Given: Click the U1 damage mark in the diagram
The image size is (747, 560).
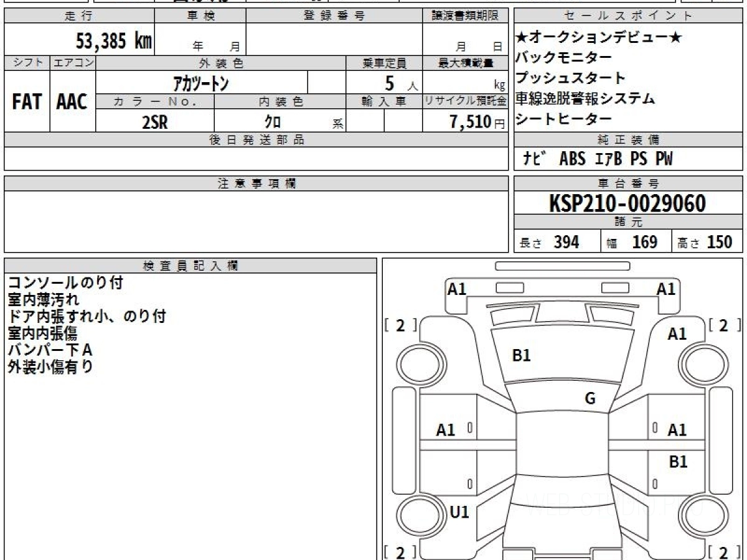Looking at the screenshot, I should click(459, 512).
